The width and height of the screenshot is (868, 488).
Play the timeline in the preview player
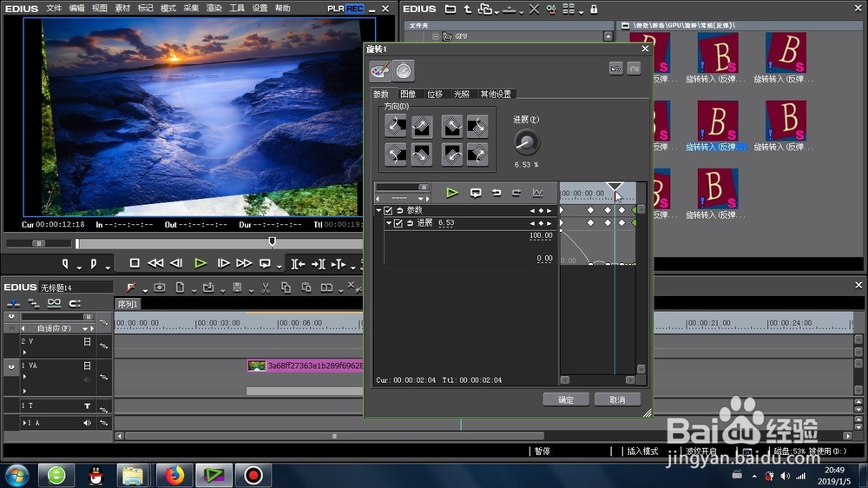click(x=201, y=263)
